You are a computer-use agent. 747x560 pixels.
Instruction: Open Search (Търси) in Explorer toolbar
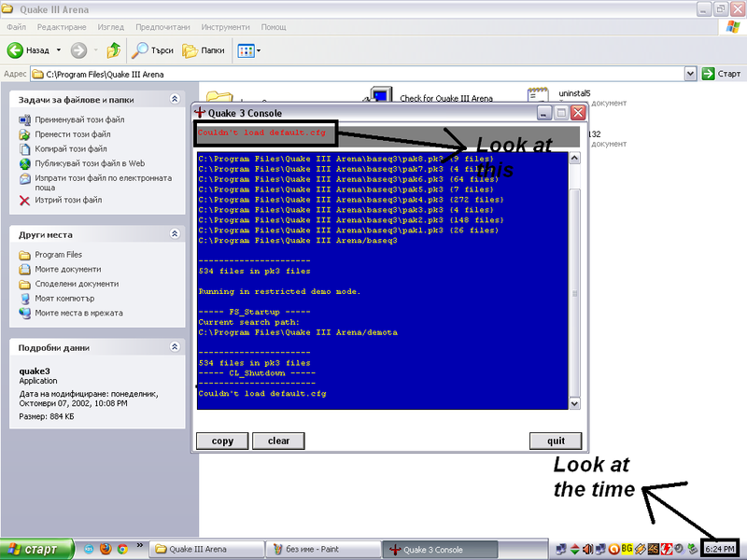click(152, 50)
